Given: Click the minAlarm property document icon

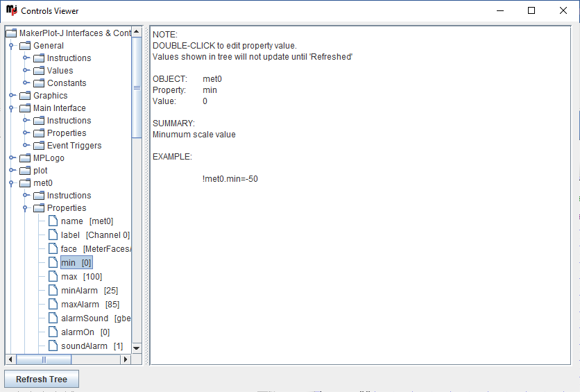Looking at the screenshot, I should pyautogui.click(x=53, y=291).
